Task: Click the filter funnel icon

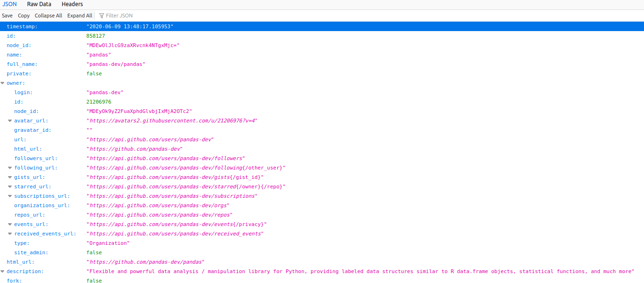Action: pyautogui.click(x=101, y=16)
